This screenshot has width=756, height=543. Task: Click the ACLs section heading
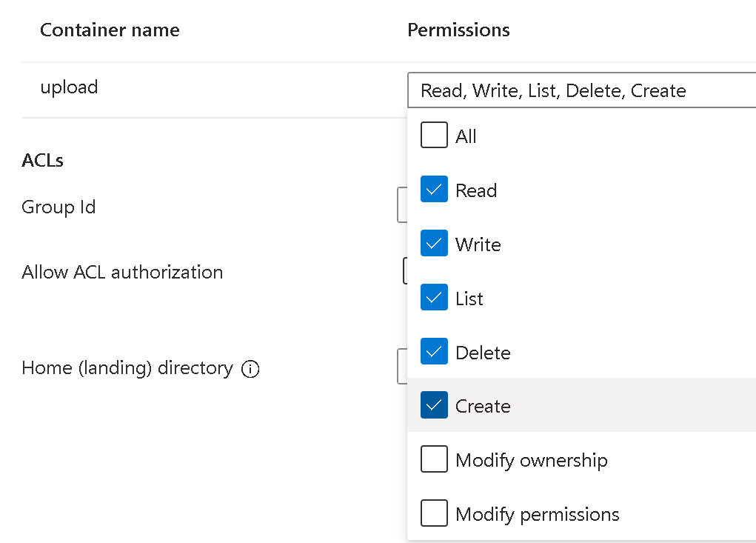[43, 161]
